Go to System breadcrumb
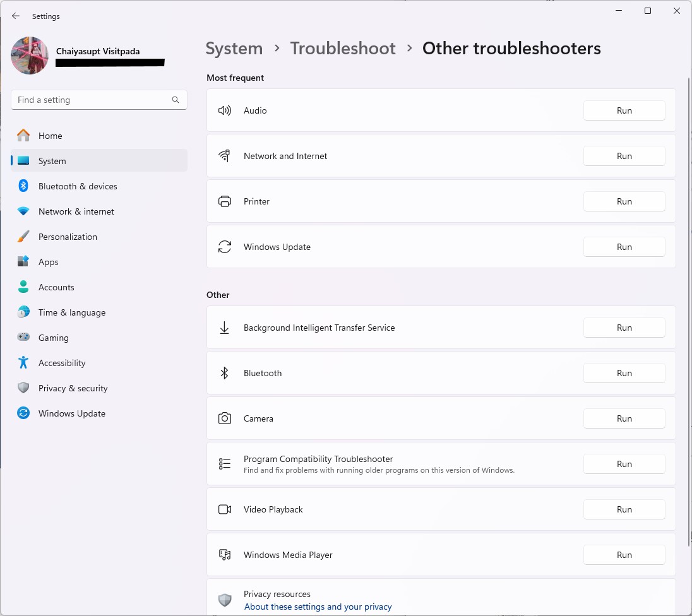 pos(234,48)
